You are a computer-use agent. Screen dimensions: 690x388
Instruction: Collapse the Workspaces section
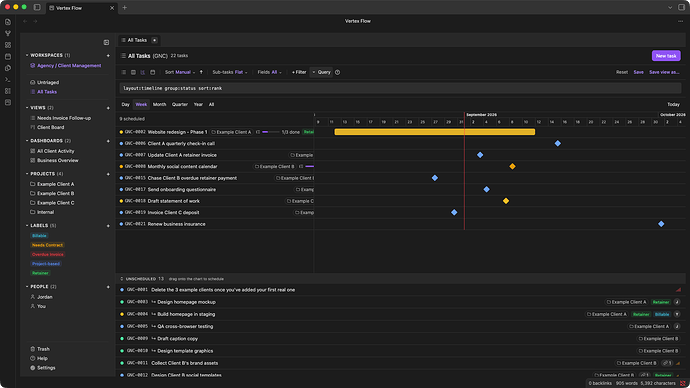[x=27, y=55]
